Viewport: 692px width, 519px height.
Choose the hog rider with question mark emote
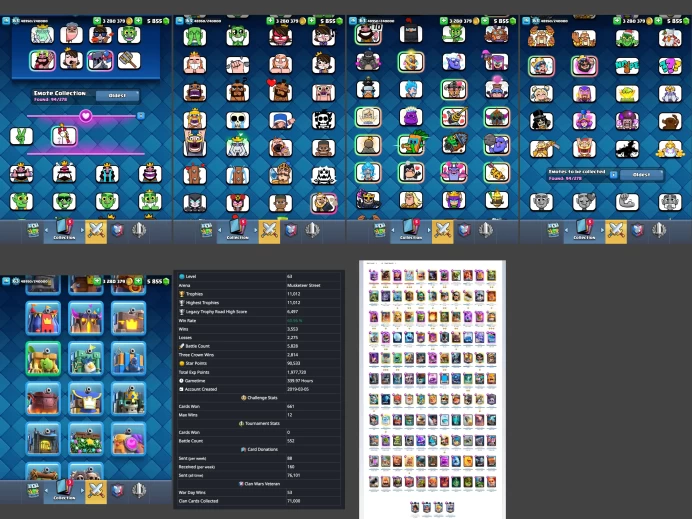pyautogui.click(x=238, y=92)
